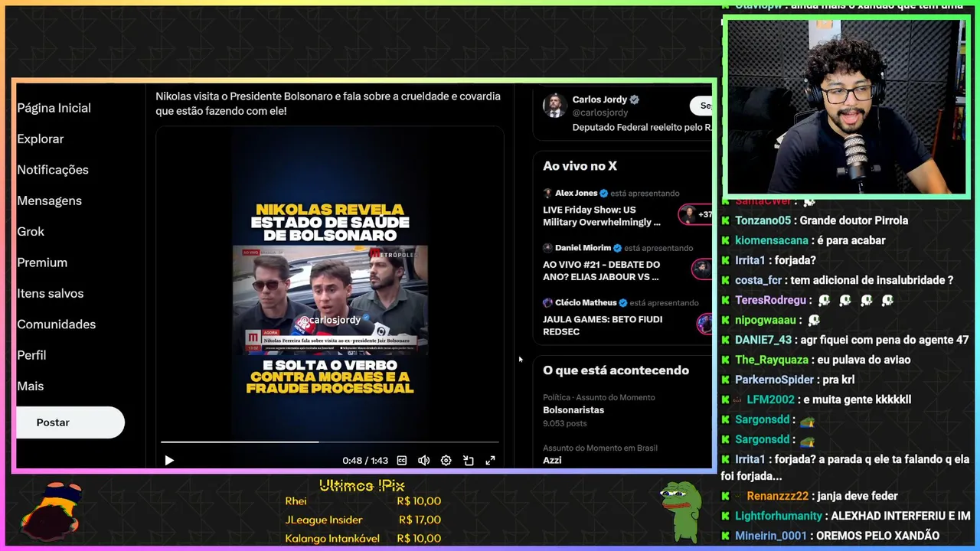This screenshot has height=551, width=980.
Task: Click Carlos Jordy's avatar
Action: 555,106
